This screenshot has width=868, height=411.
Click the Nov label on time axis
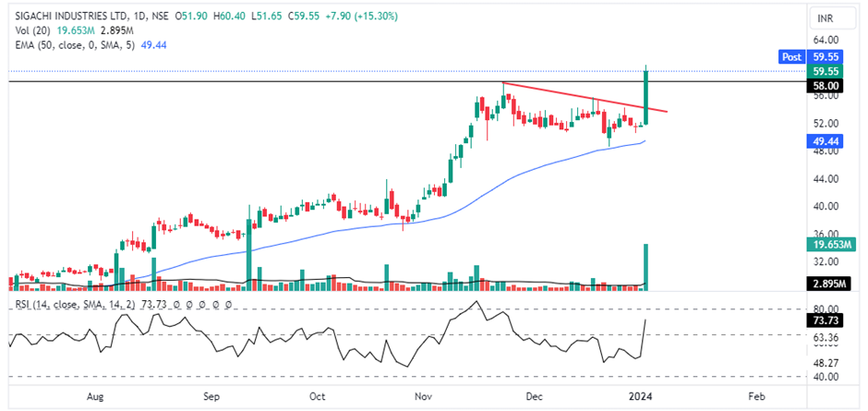pos(425,395)
